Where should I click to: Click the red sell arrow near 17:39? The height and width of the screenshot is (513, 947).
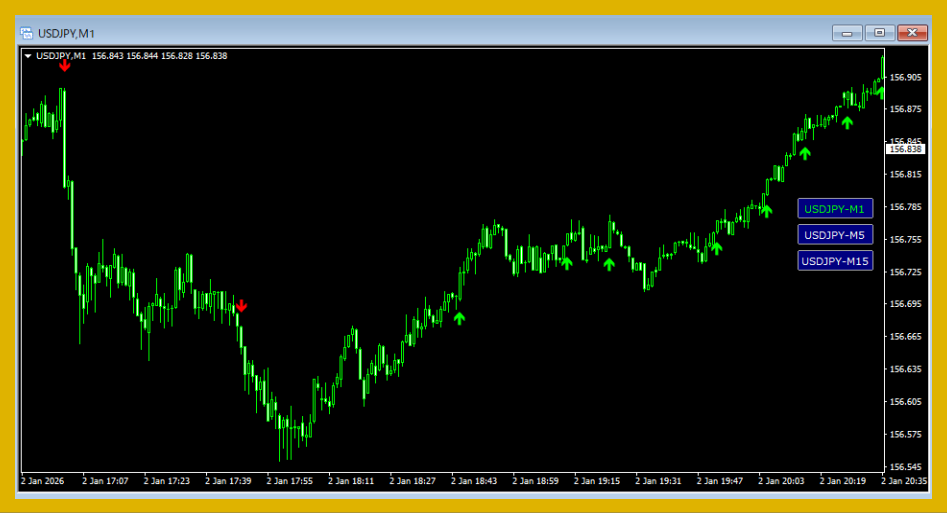tap(241, 306)
